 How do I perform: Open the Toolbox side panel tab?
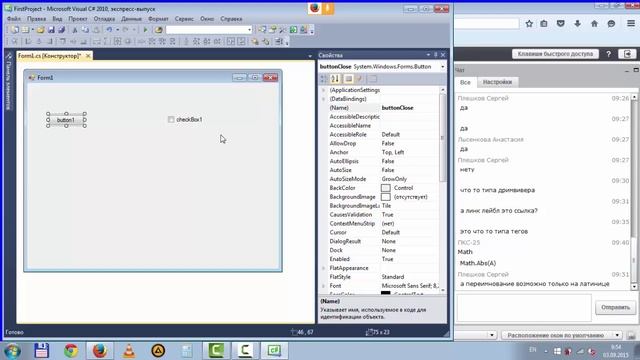[8, 82]
